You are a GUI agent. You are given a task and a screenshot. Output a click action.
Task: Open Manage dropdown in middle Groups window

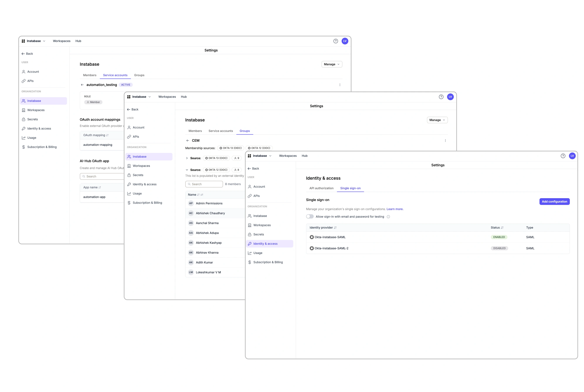click(437, 120)
